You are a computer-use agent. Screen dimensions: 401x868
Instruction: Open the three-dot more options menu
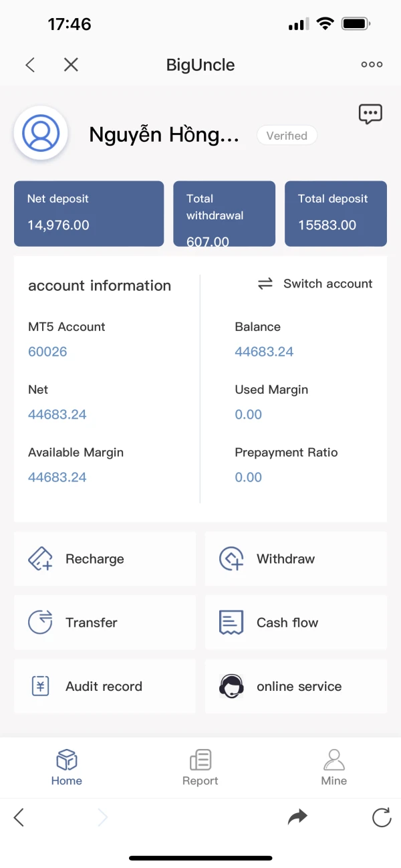point(372,65)
